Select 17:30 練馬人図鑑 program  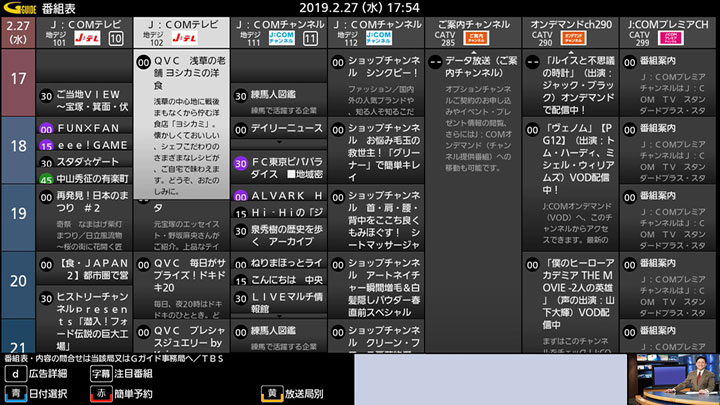pyautogui.click(x=279, y=100)
